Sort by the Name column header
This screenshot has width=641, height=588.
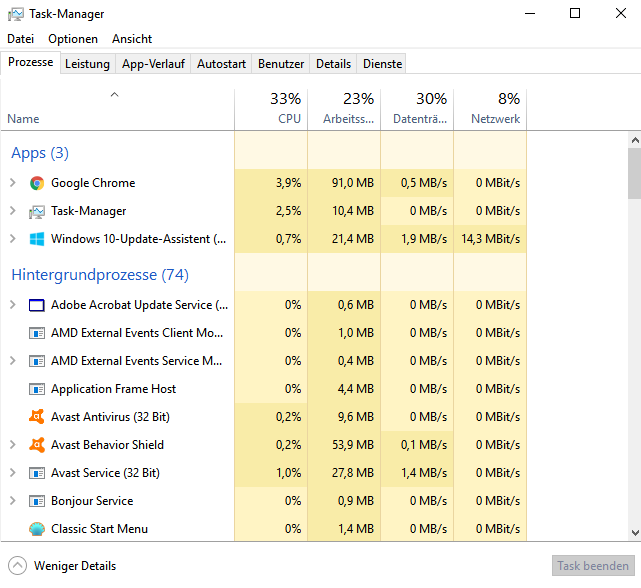tap(117, 110)
